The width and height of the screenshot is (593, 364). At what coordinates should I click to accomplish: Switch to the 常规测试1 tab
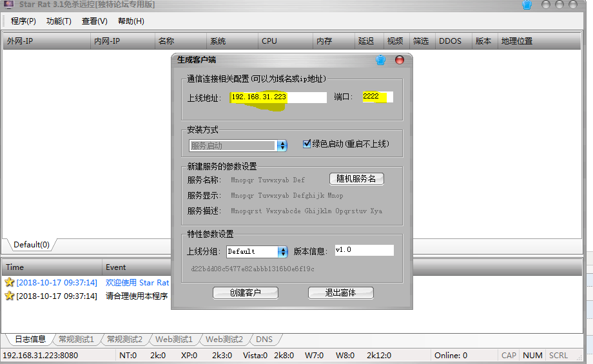pyautogui.click(x=76, y=339)
